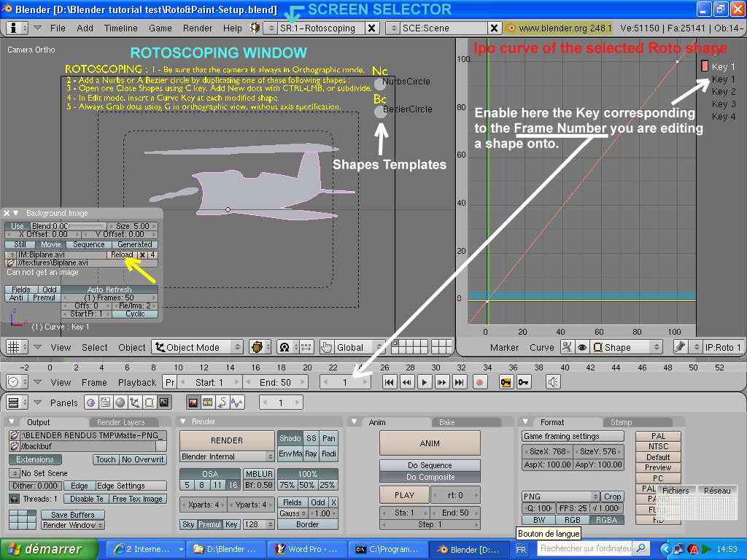
Task: Click the delete keyframe key icon
Action: point(524,382)
